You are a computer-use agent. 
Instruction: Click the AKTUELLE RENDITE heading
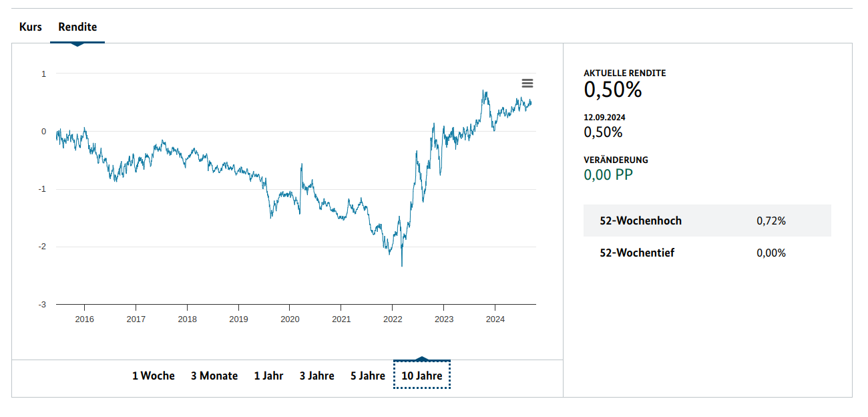click(625, 73)
